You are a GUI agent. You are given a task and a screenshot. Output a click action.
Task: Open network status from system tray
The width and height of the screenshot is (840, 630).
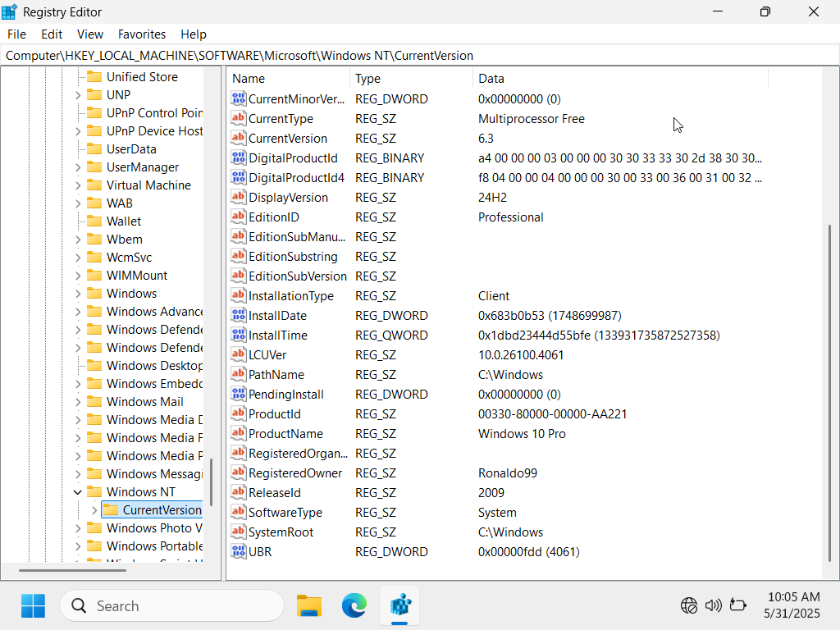coord(688,606)
